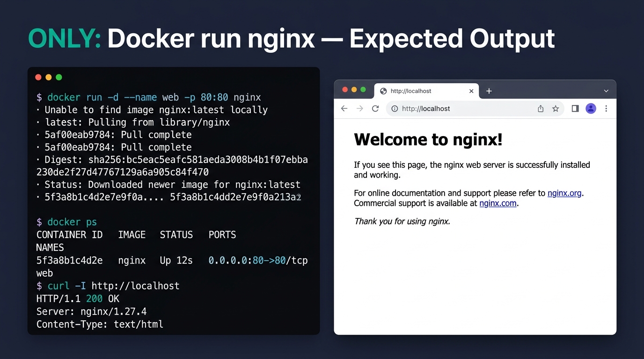644x359 pixels.
Task: Open the browser three-dot menu
Action: coord(606,108)
